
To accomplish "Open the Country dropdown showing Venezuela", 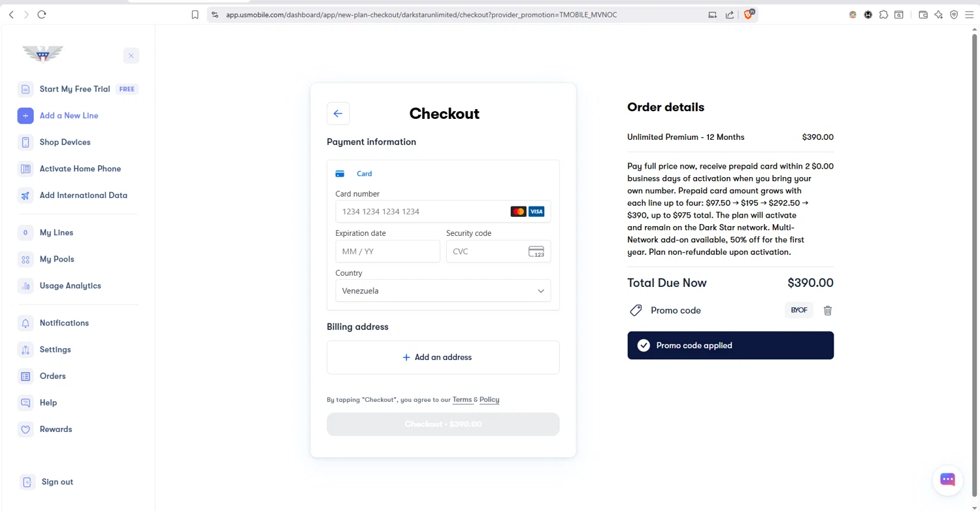I will [x=443, y=291].
